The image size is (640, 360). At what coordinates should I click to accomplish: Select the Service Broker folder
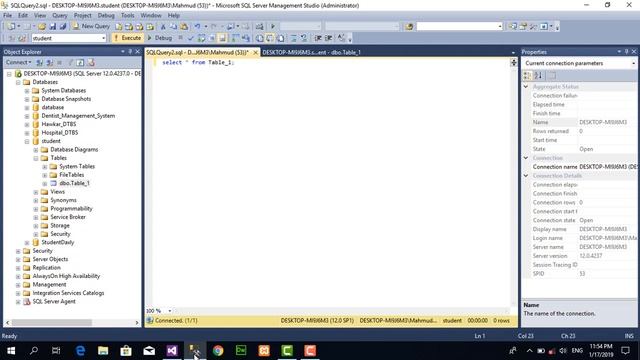(68, 217)
